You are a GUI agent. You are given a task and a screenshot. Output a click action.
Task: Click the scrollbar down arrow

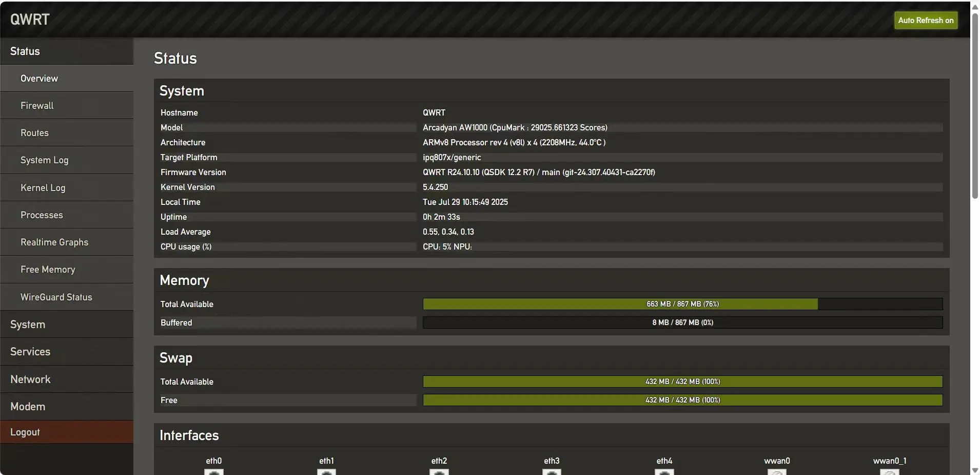[975, 470]
